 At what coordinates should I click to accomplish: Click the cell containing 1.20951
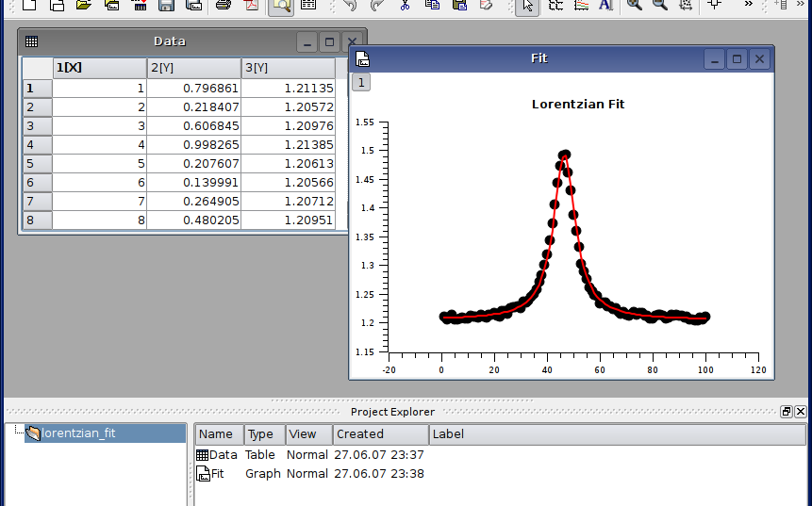tap(289, 220)
